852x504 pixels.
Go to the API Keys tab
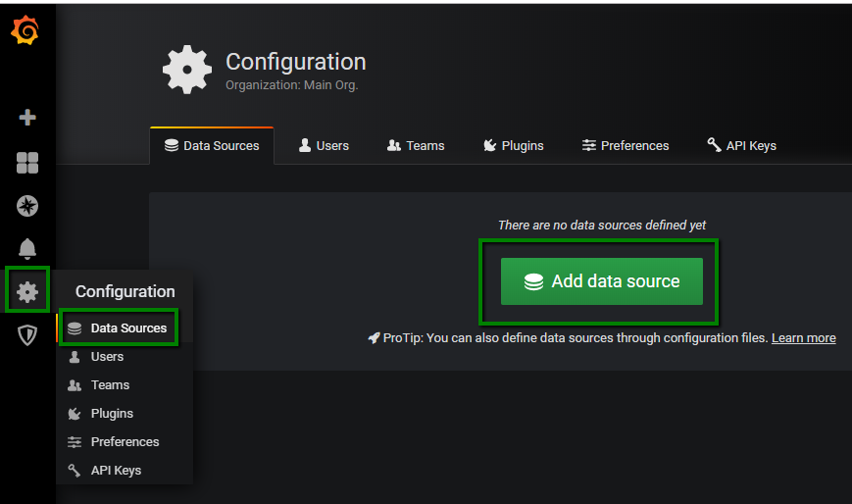click(741, 145)
